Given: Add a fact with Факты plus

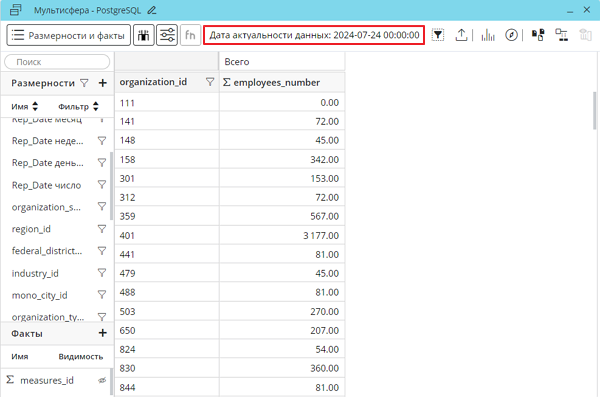Looking at the screenshot, I should (x=103, y=333).
